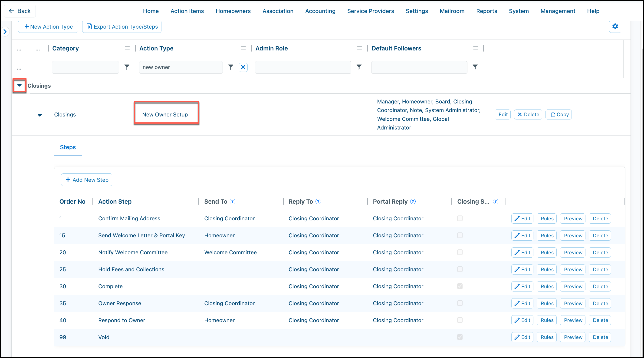Click the Action Type filter funnel icon
644x358 pixels.
click(230, 67)
